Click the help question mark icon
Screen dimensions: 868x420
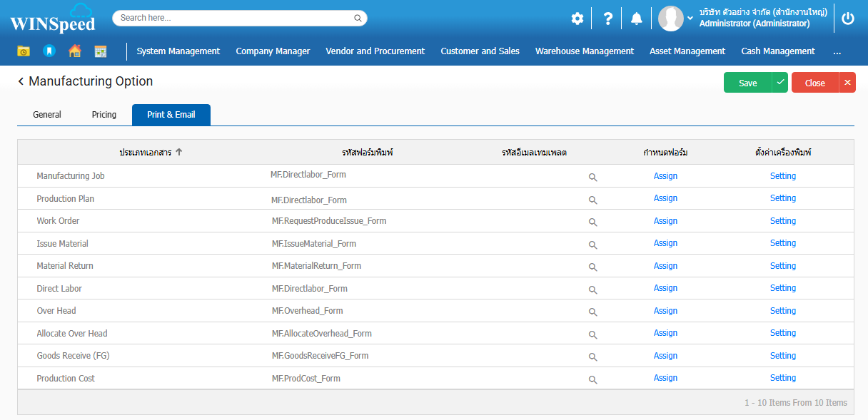point(607,19)
